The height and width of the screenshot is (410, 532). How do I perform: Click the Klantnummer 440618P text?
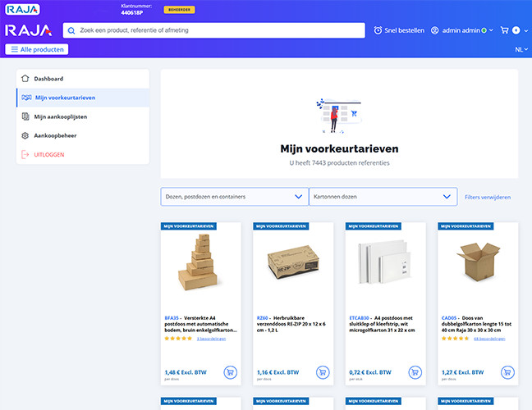136,10
